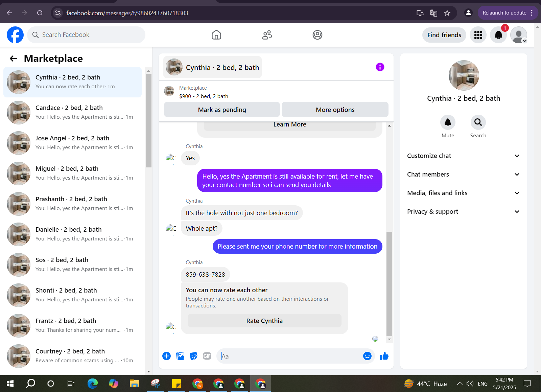Open File Explorer from the taskbar

(x=135, y=384)
